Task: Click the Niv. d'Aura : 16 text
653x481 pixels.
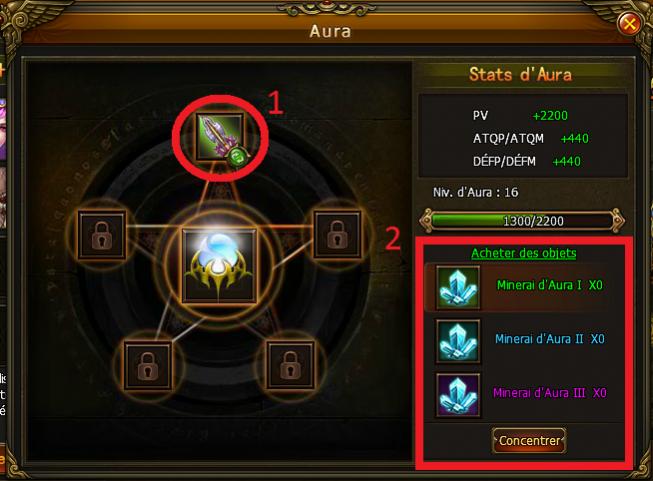Action: pyautogui.click(x=476, y=192)
